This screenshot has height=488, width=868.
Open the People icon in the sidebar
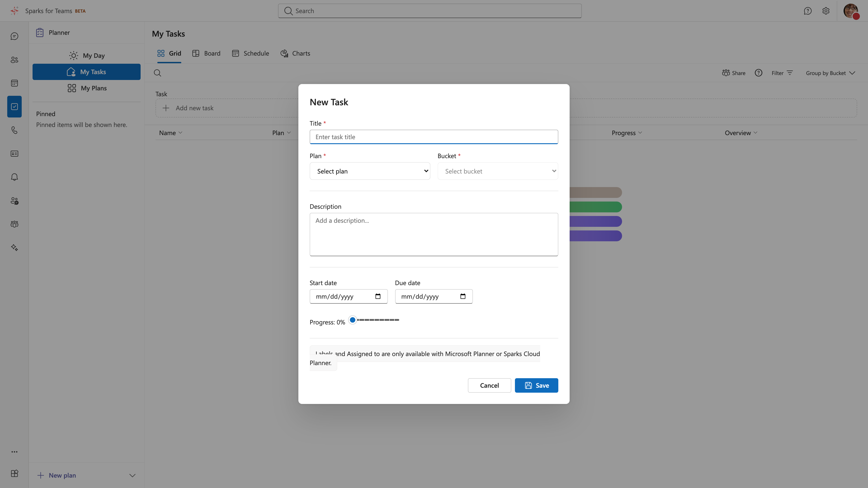[x=14, y=60]
